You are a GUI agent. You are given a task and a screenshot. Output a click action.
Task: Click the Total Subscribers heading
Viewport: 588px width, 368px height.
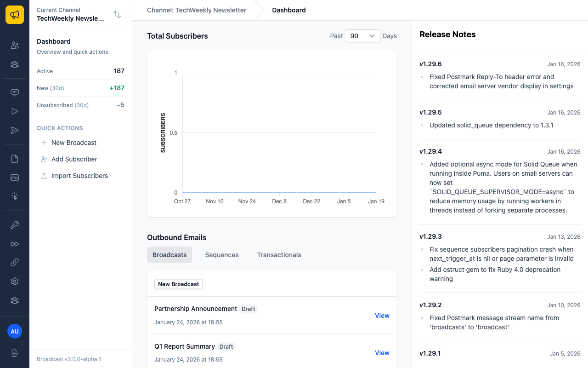(177, 36)
